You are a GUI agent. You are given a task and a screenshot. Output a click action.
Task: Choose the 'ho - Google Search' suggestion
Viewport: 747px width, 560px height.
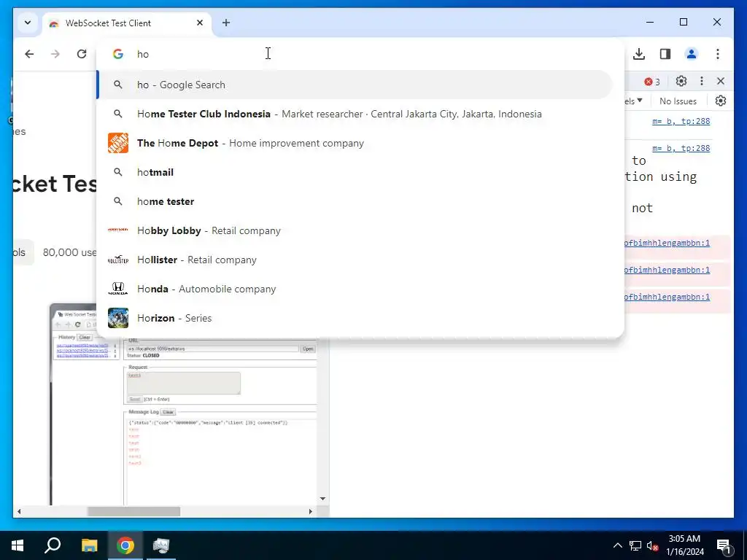tap(355, 85)
